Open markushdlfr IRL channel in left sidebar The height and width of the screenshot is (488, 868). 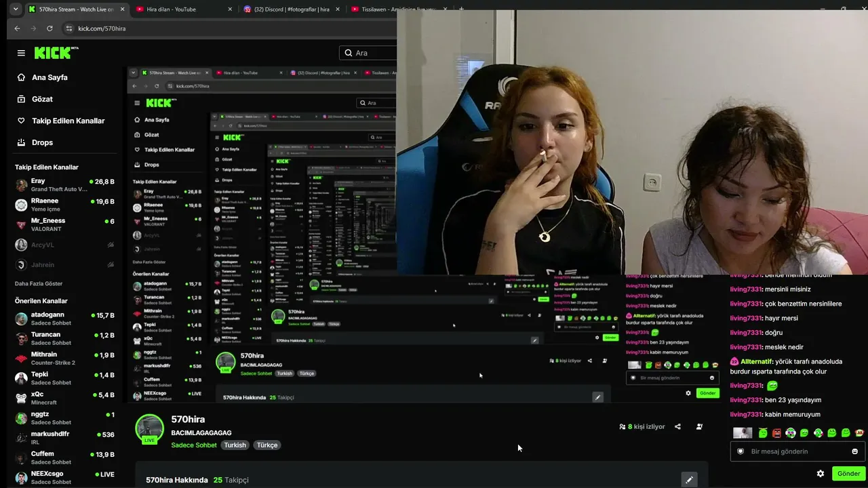point(64,437)
